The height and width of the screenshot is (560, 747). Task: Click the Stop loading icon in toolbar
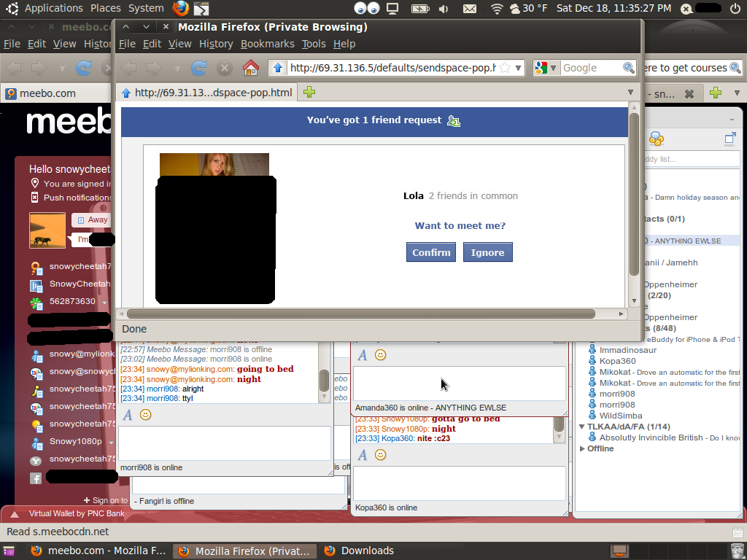[x=225, y=68]
